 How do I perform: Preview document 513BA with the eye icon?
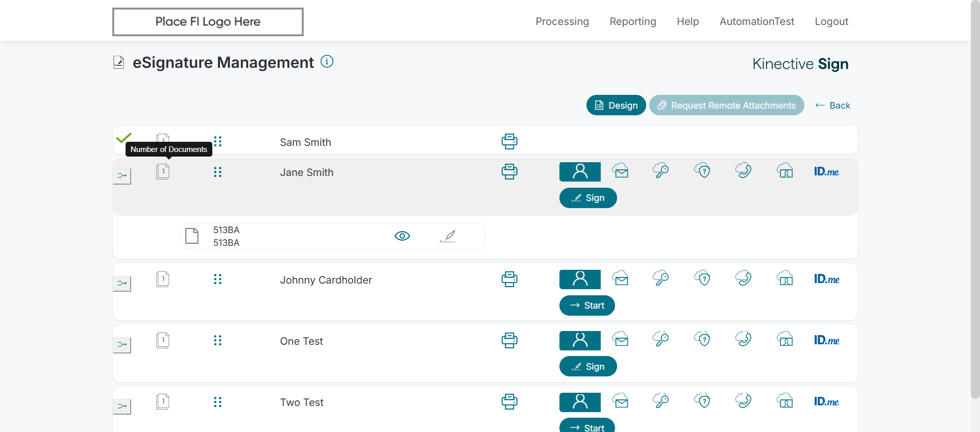tap(402, 236)
